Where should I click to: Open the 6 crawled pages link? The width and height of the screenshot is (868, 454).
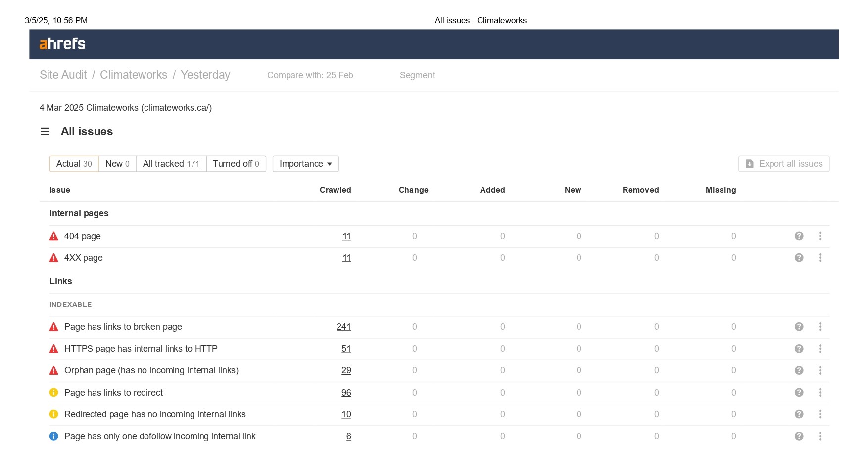point(349,436)
